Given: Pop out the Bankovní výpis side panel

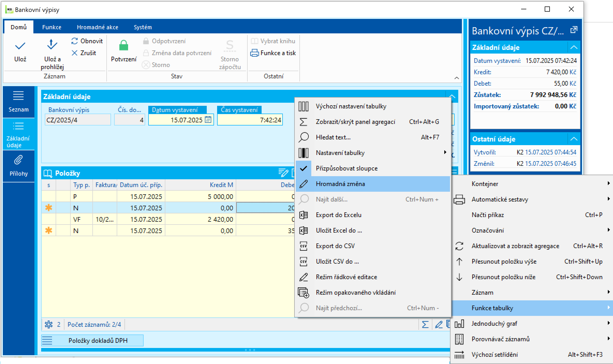Looking at the screenshot, I should coord(574,30).
